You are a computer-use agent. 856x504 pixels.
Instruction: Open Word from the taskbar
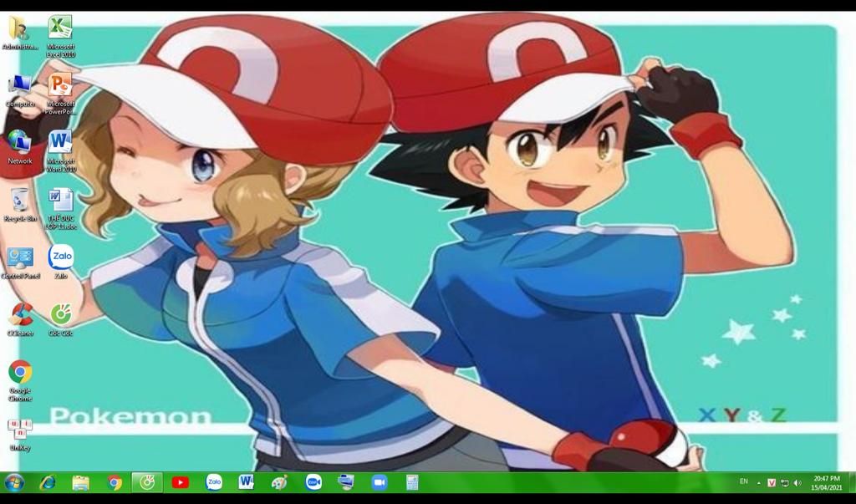coord(247,482)
